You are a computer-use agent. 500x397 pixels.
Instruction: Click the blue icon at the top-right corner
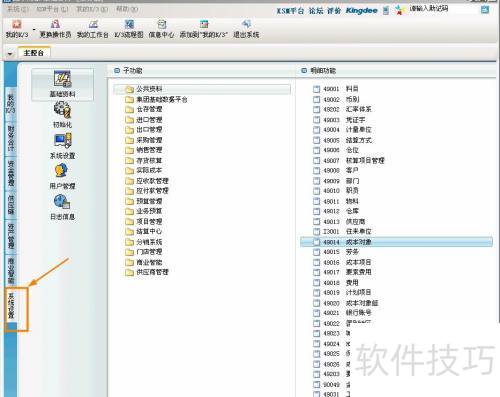pos(485,10)
